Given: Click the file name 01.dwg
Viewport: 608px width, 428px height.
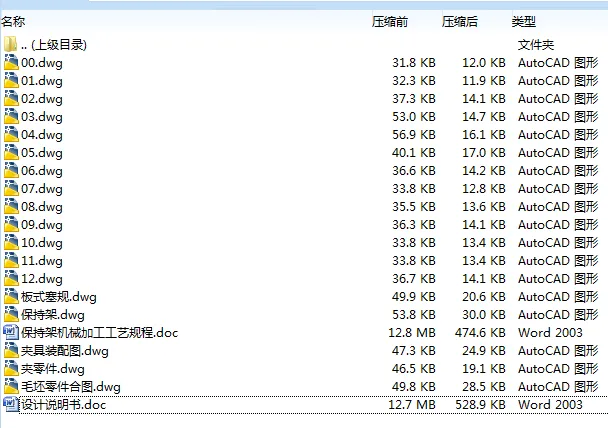Looking at the screenshot, I should pyautogui.click(x=42, y=81).
